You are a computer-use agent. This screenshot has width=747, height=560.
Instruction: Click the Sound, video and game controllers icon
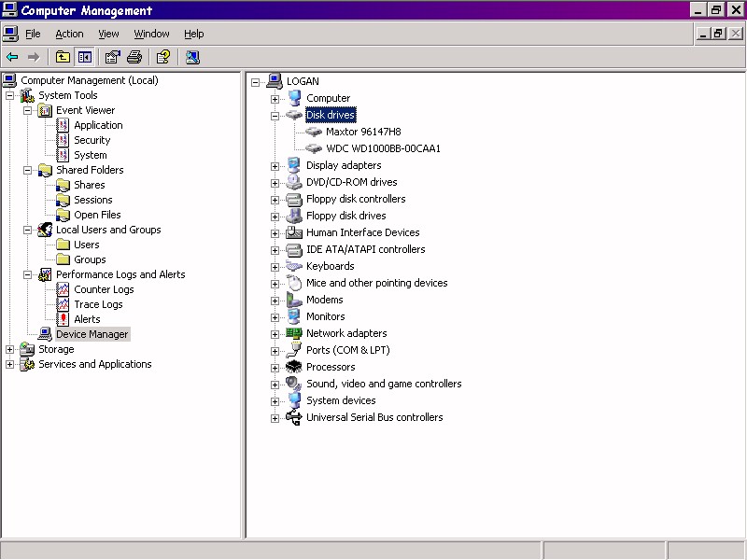(x=294, y=384)
